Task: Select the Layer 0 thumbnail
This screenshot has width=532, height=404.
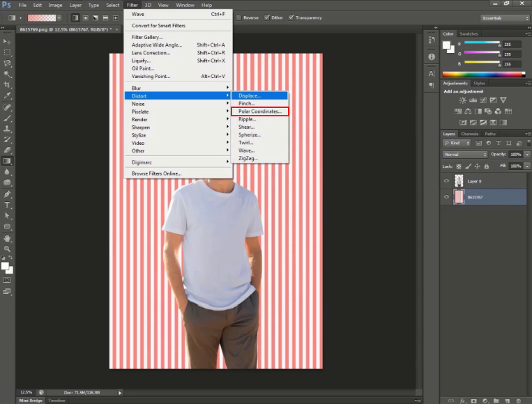Action: point(459,181)
